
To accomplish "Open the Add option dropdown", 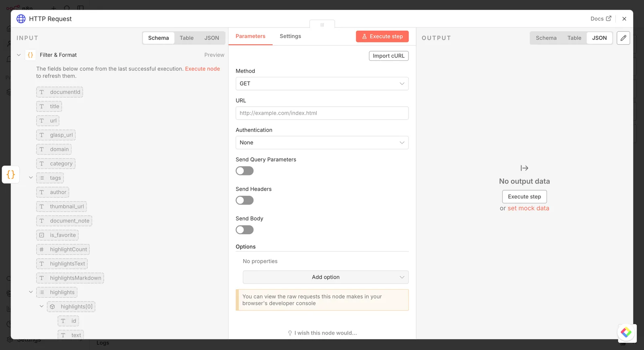I will [326, 277].
